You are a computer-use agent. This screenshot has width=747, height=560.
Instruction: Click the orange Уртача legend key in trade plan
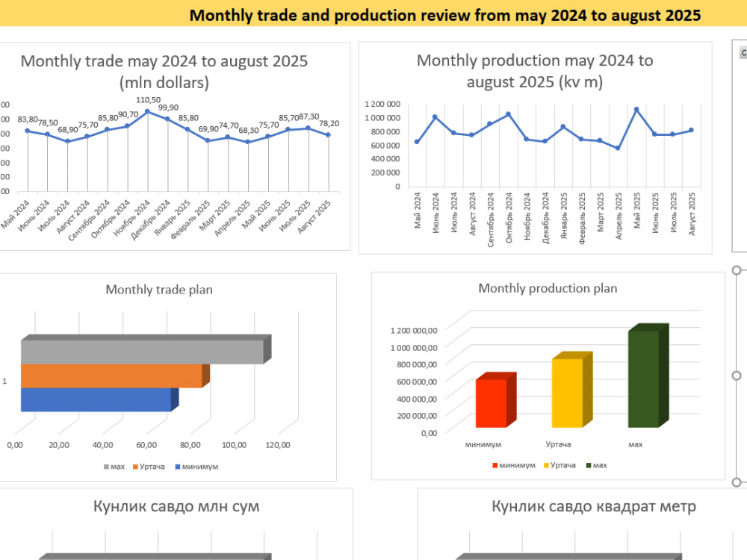pos(135,467)
